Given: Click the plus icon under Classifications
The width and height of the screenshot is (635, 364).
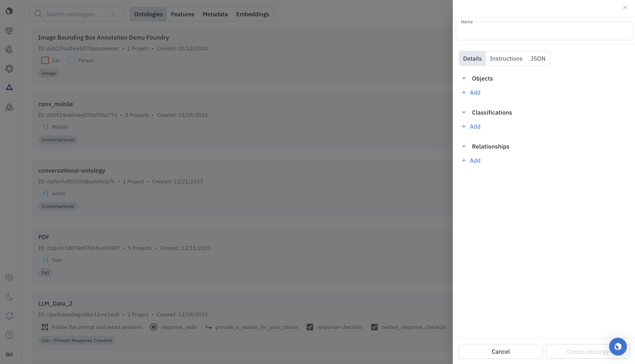Looking at the screenshot, I should pos(464,127).
